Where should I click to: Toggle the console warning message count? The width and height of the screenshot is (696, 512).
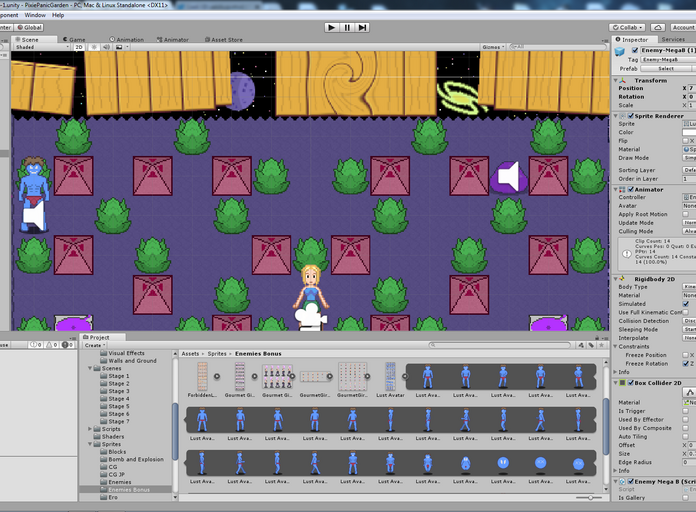52,345
